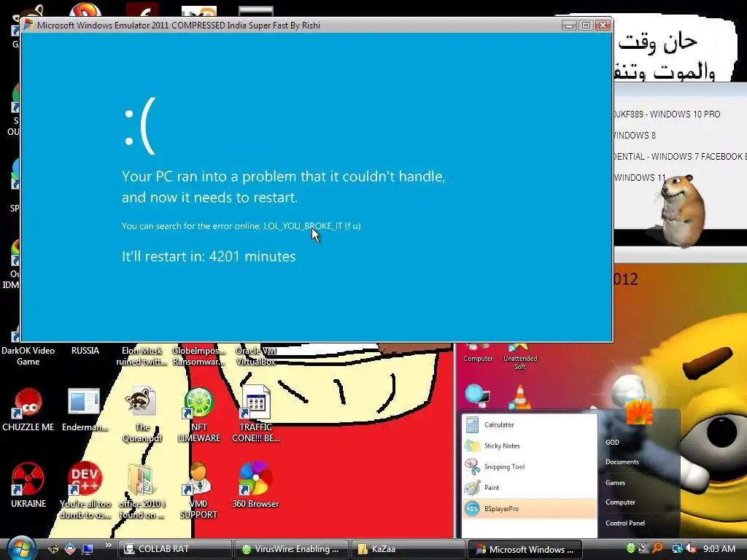747x560 pixels.
Task: Open Games in the start menu
Action: (615, 483)
